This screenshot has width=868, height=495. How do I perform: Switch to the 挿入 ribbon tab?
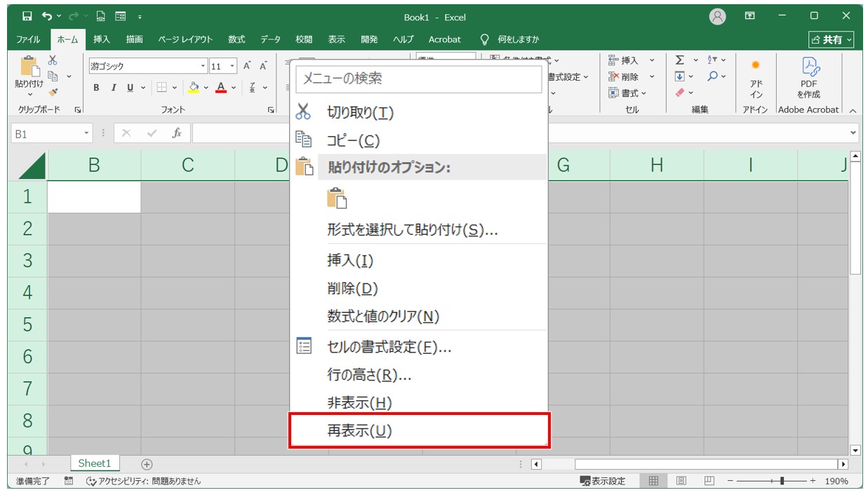(x=102, y=39)
